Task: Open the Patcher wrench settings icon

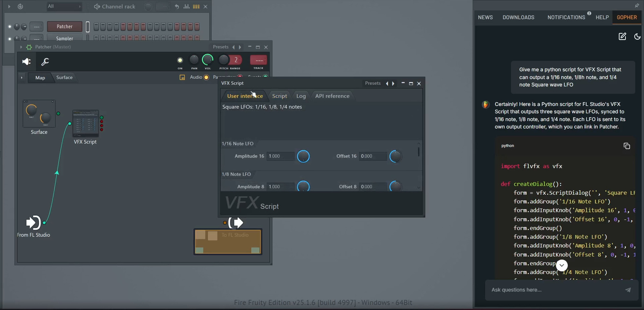Action: tap(45, 62)
